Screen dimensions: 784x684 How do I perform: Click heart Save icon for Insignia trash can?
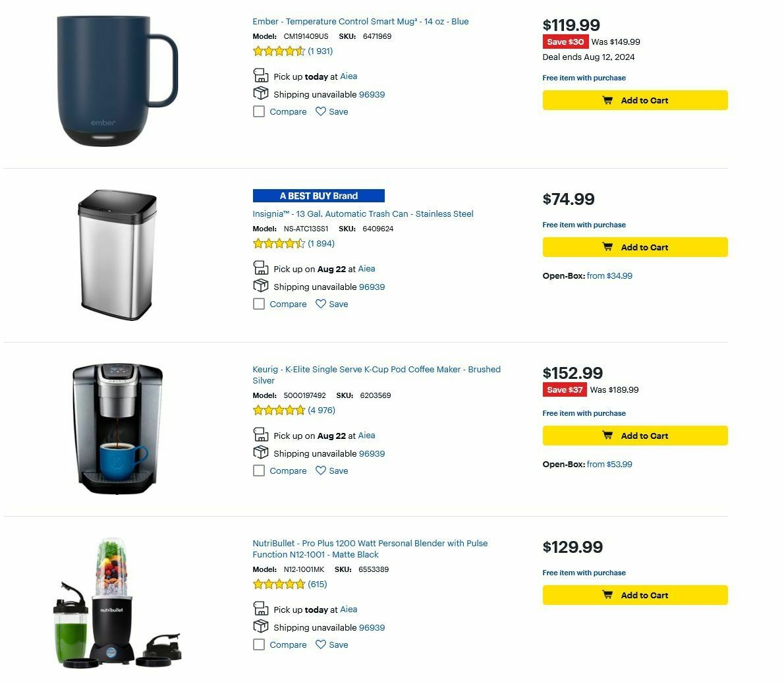coord(320,304)
